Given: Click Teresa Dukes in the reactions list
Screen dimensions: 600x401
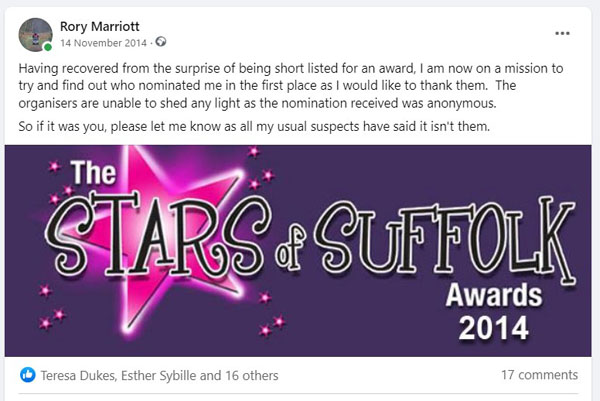Looking at the screenshot, I should [x=76, y=376].
